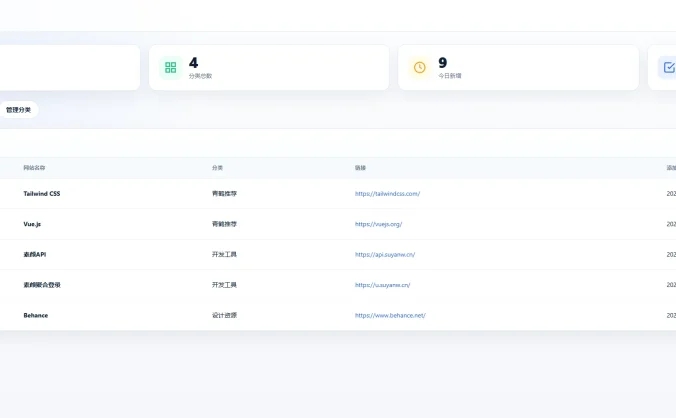Click the 今日新增 label
Image resolution: width=676 pixels, height=418 pixels.
[x=450, y=76]
